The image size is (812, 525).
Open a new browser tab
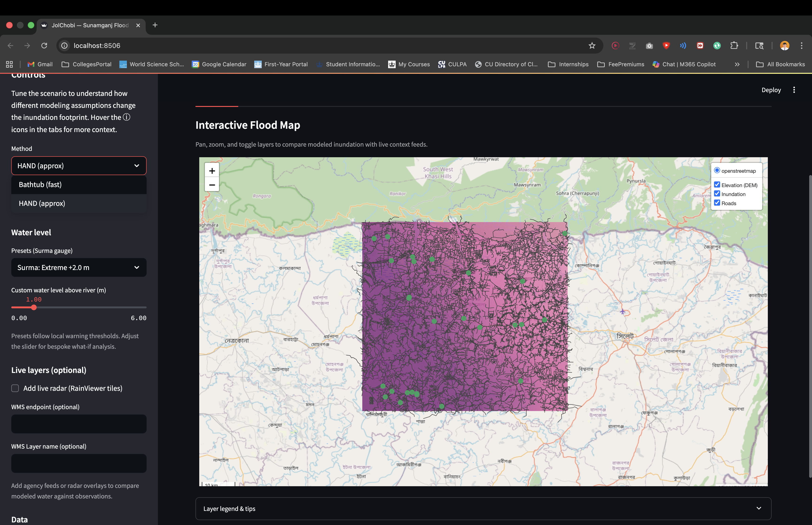[x=155, y=25]
